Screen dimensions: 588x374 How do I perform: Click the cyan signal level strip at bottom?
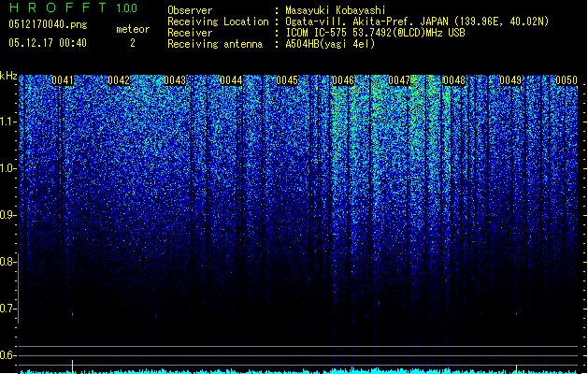tap(298, 371)
